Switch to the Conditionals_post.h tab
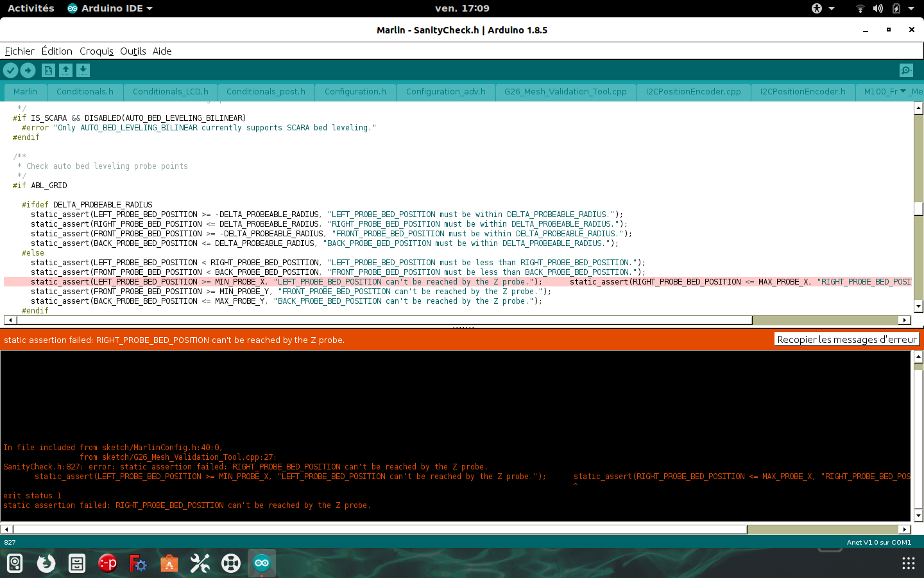924x578 pixels. coord(266,92)
